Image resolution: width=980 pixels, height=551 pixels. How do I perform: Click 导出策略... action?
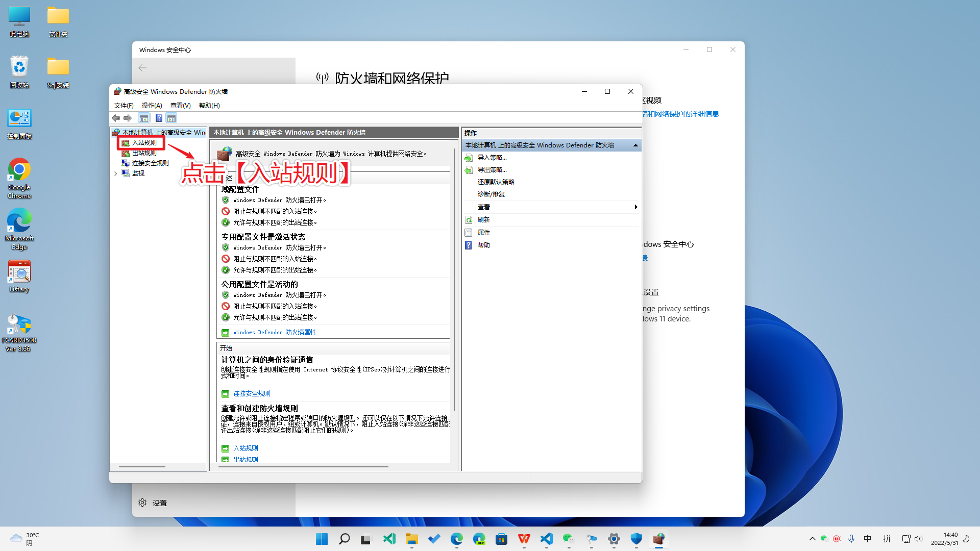click(492, 170)
